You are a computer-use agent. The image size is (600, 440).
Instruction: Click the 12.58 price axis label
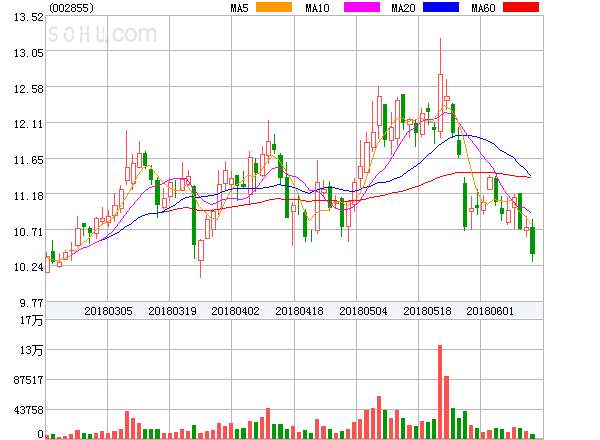click(29, 89)
